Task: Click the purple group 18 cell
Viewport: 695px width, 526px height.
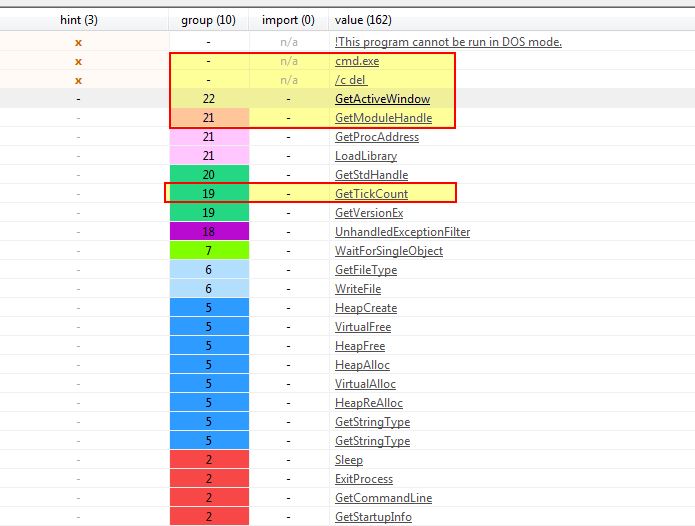Action: tap(209, 231)
